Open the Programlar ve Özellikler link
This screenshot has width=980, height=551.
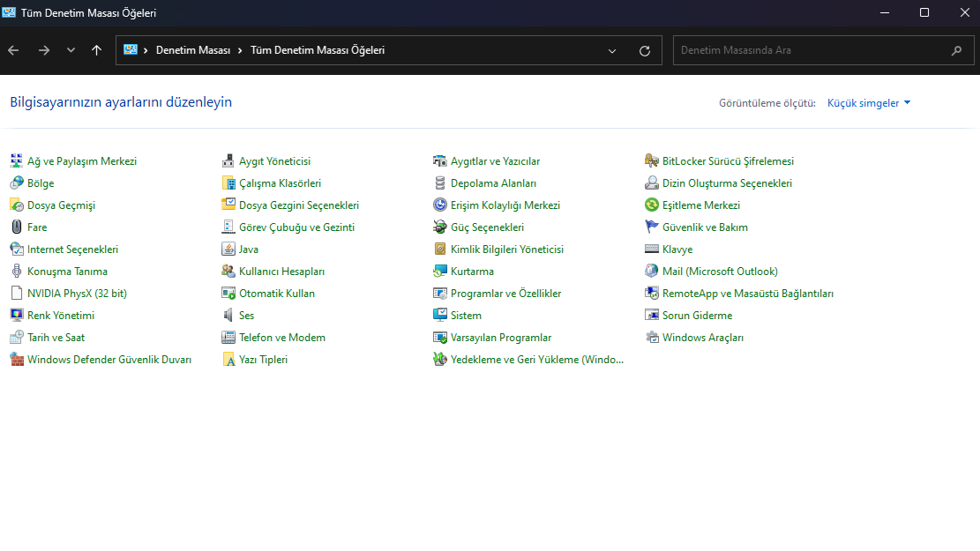[505, 294]
